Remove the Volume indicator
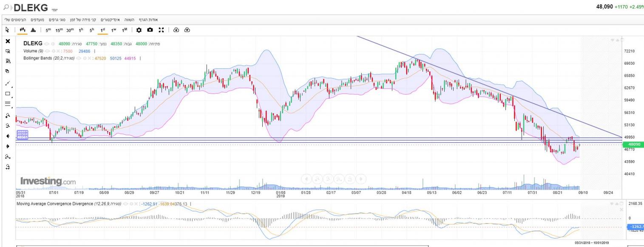Viewport: 644px width, 247px height. [58, 51]
